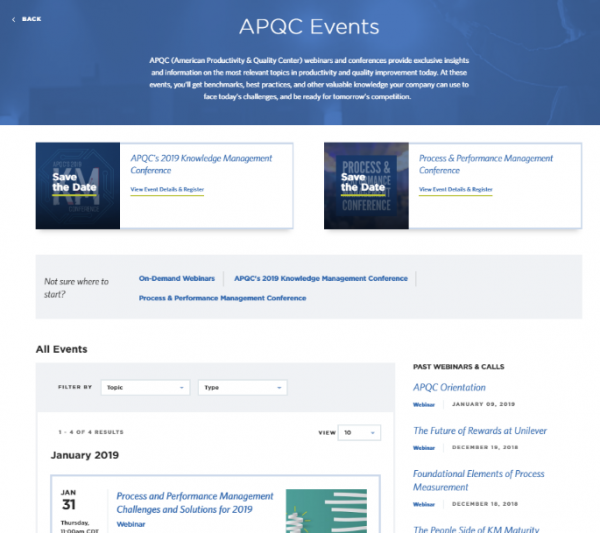
Task: Open the KM Conference Save the Date thumbnail
Action: (78, 186)
